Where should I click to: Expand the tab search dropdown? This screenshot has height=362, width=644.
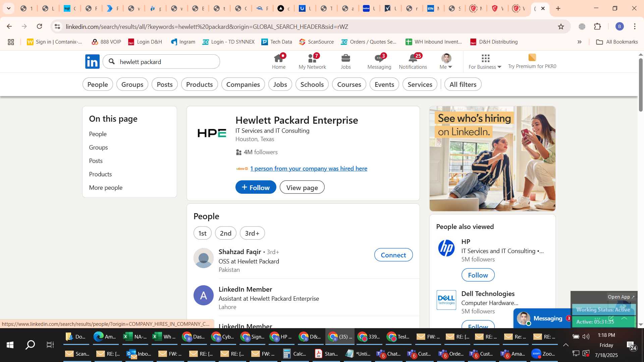[8, 8]
